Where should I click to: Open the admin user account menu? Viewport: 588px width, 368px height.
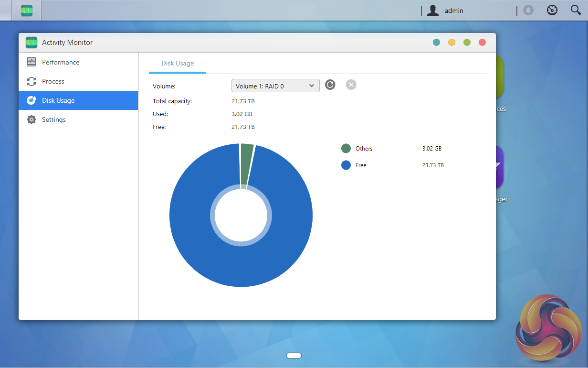pos(445,11)
